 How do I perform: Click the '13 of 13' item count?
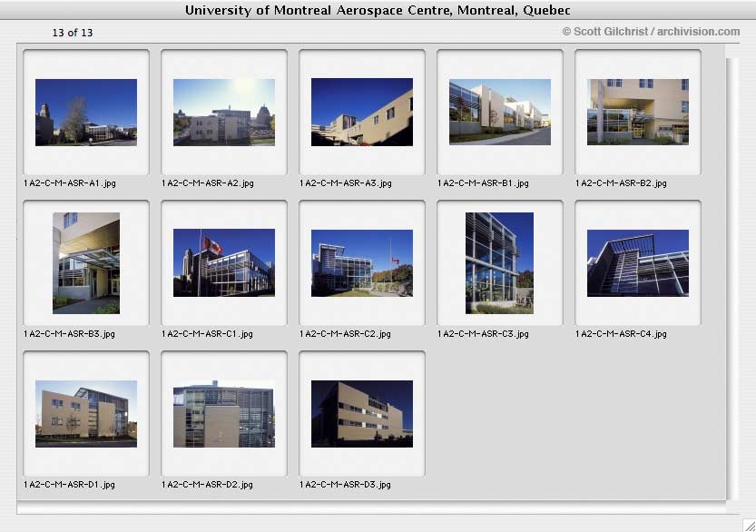tap(73, 33)
